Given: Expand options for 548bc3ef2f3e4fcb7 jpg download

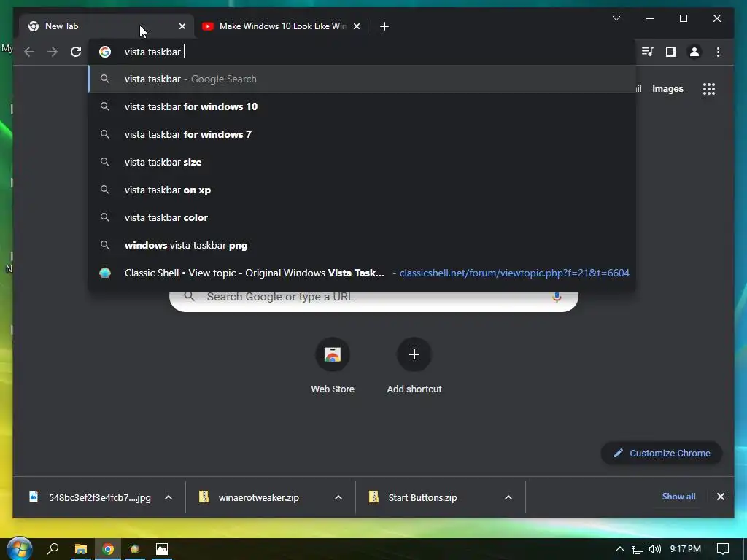Looking at the screenshot, I should tap(169, 497).
